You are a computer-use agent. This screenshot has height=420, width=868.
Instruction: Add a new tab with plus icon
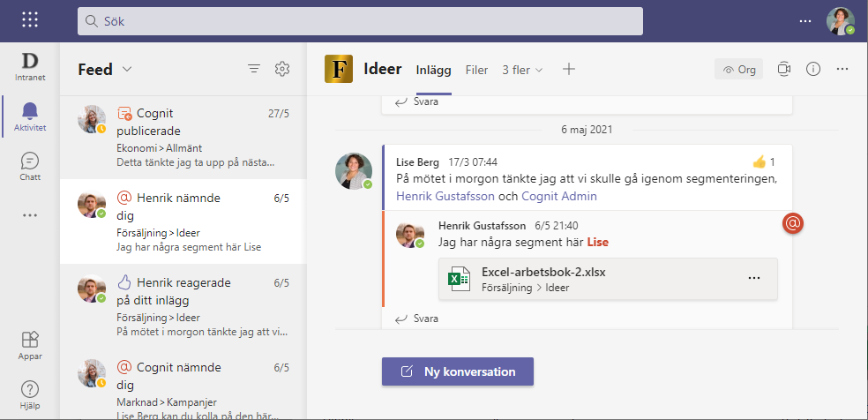point(569,69)
